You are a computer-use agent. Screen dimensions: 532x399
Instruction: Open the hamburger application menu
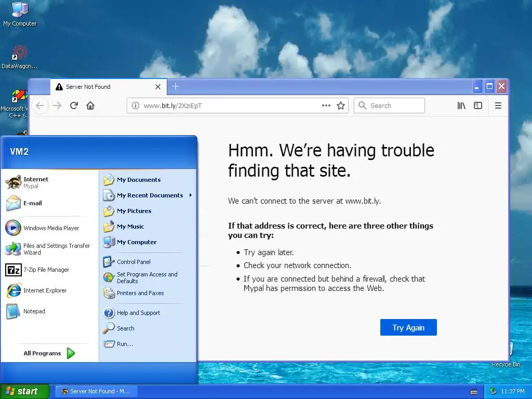[x=498, y=105]
